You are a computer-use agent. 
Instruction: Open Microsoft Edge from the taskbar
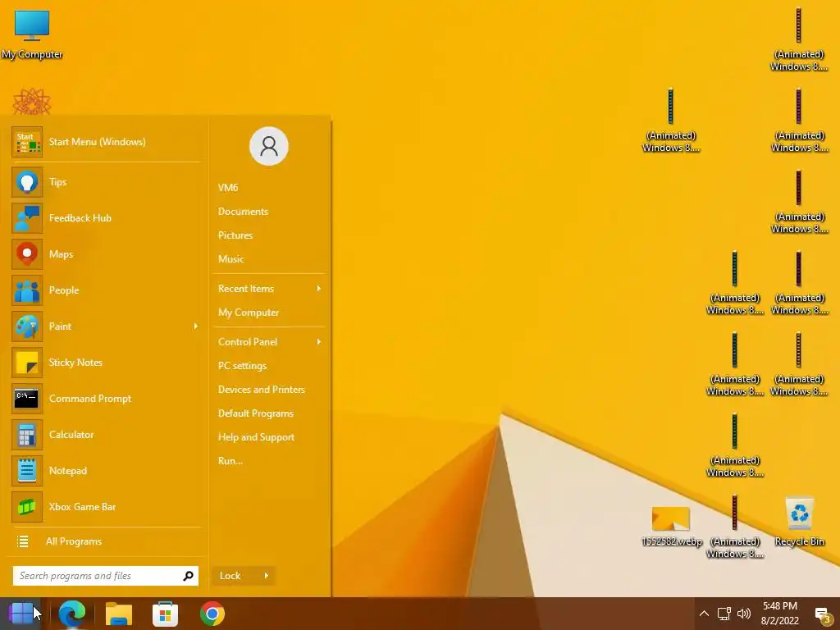click(72, 614)
